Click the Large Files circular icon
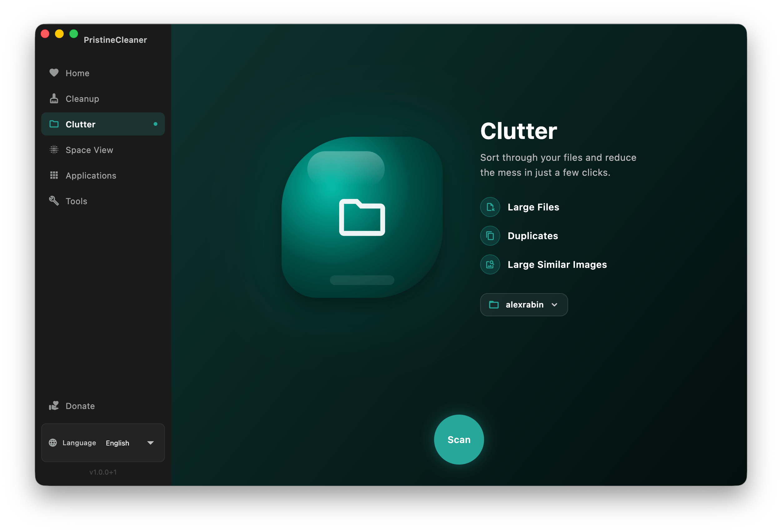 coord(490,207)
